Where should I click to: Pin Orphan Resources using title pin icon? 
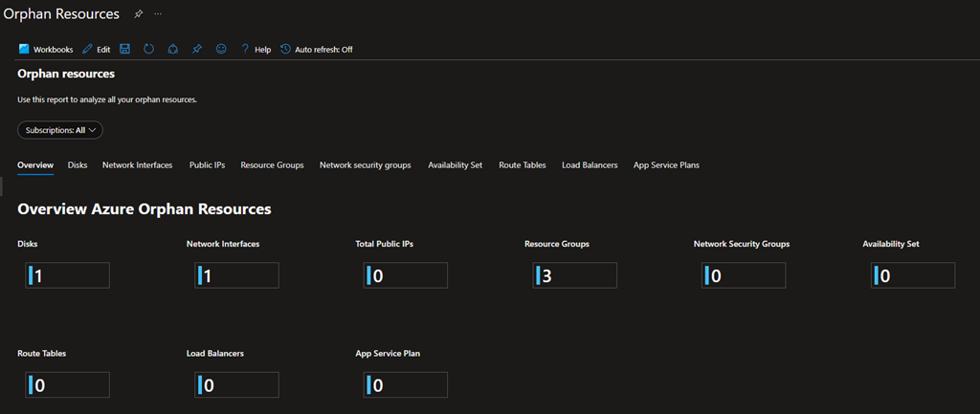pos(138,14)
